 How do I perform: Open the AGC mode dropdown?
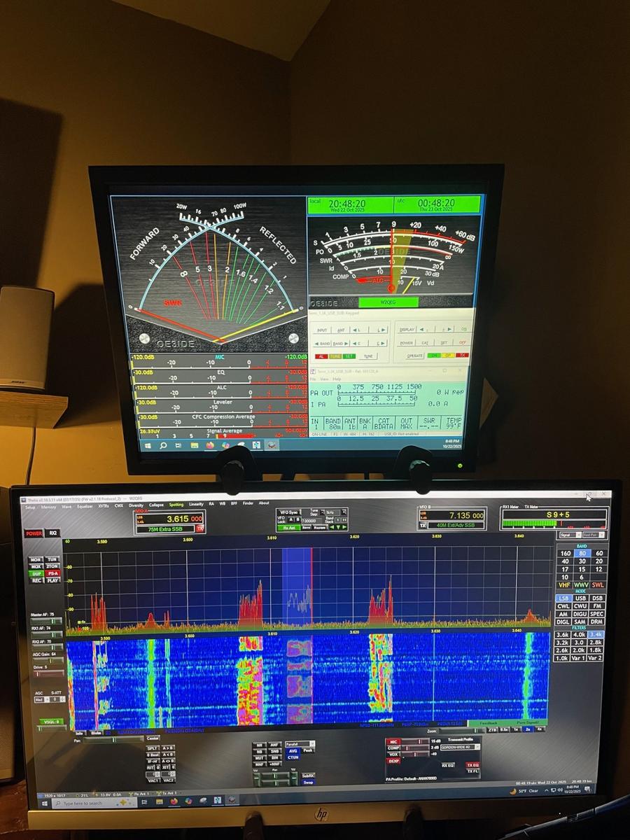tap(39, 699)
